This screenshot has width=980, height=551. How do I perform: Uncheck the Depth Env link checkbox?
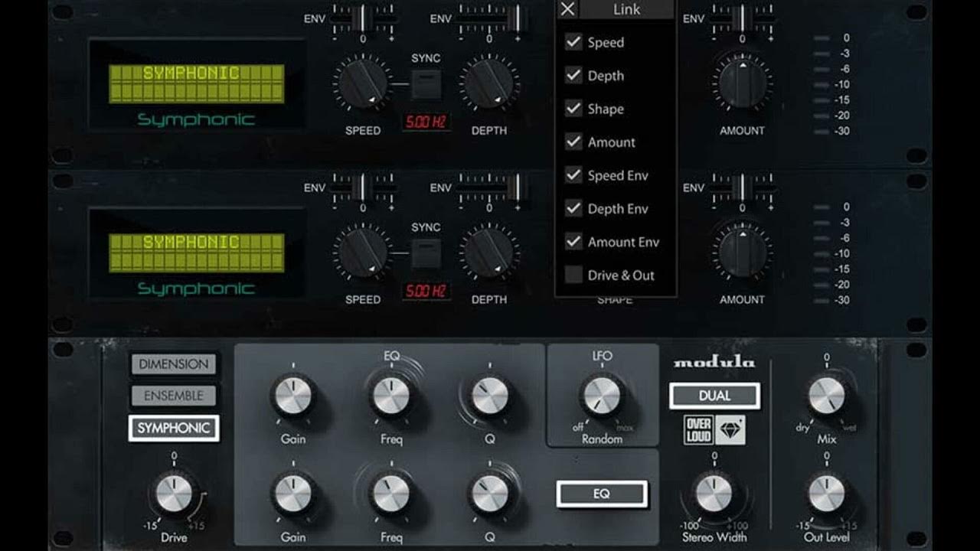click(x=573, y=208)
